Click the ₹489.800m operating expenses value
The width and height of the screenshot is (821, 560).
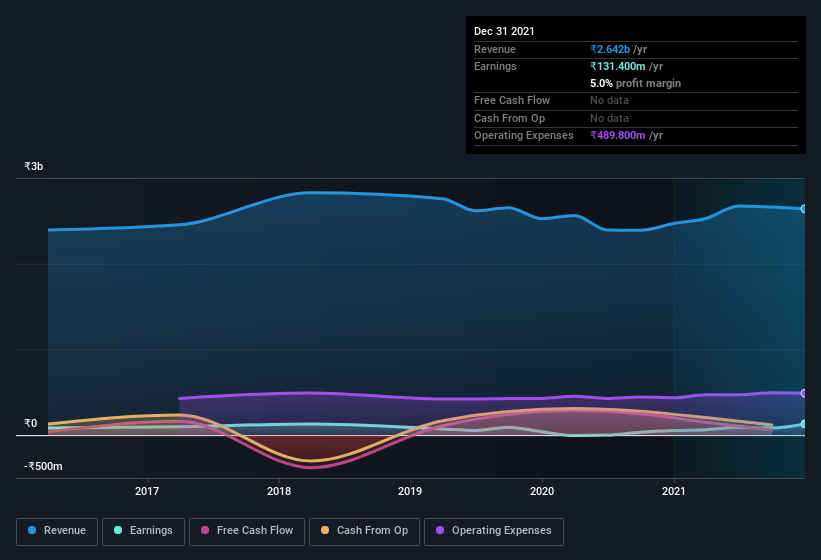pos(618,135)
